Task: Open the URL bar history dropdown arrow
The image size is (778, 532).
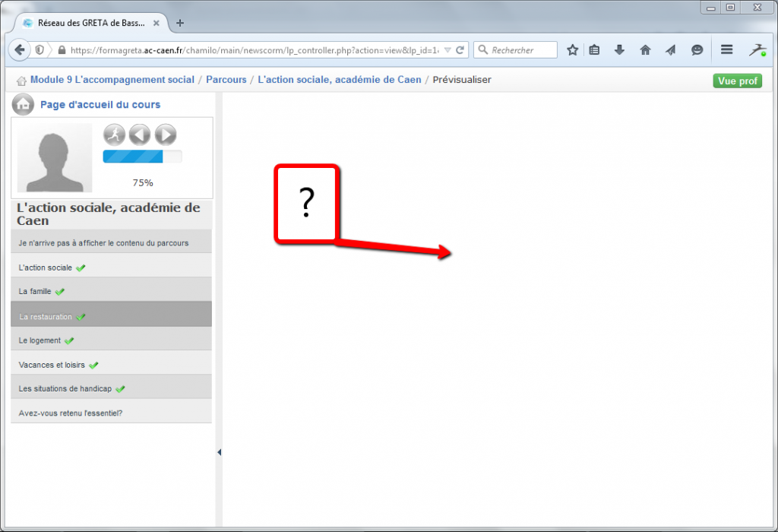Action: pyautogui.click(x=448, y=50)
